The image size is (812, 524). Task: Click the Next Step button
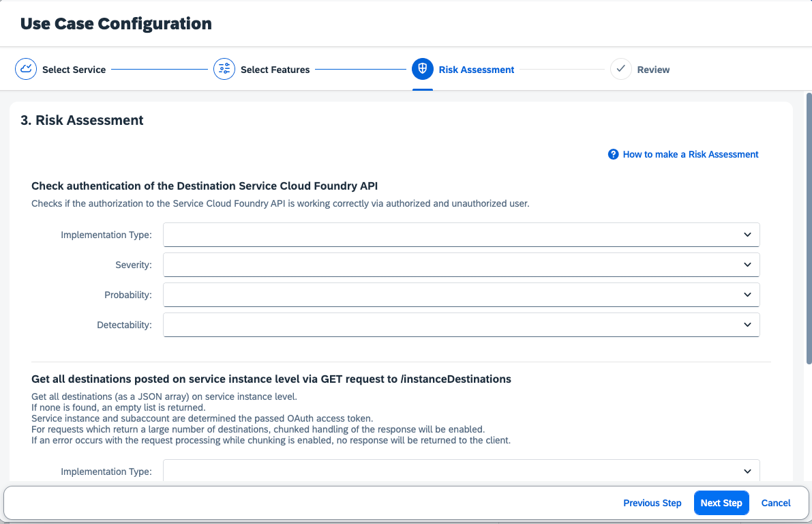721,503
